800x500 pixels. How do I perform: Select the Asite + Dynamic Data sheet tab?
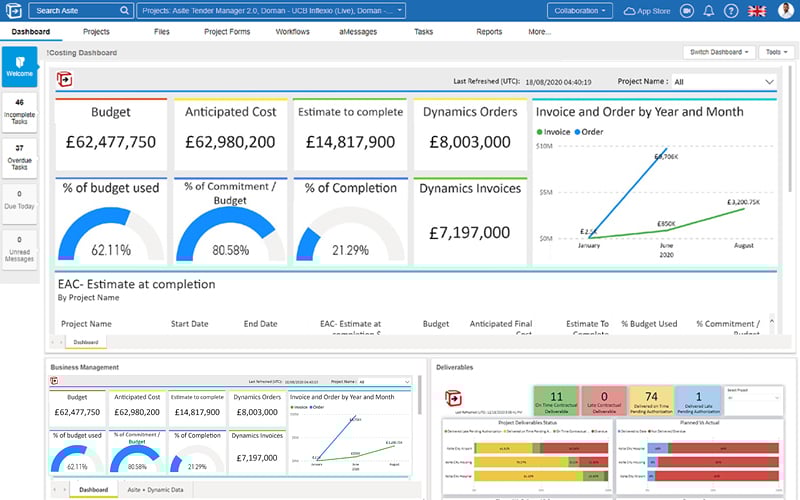(x=155, y=490)
